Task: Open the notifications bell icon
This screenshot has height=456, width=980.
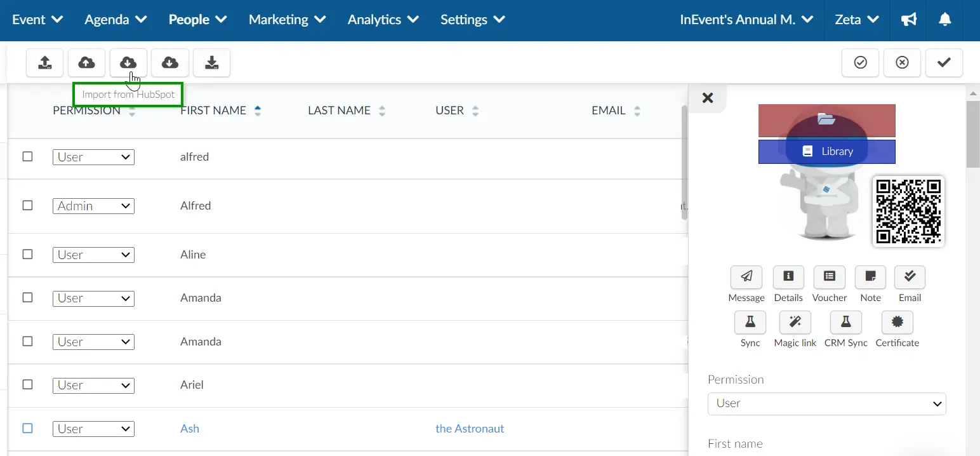Action: 944,20
